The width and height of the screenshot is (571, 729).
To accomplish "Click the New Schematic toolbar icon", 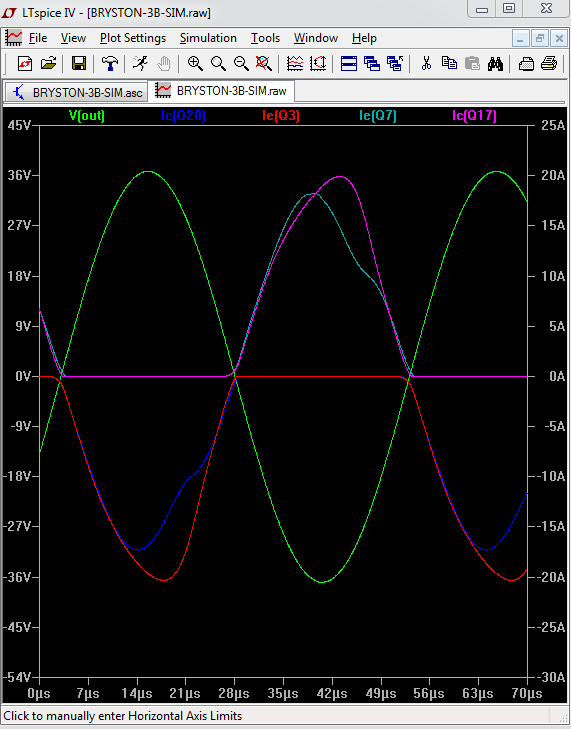I will 25,63.
